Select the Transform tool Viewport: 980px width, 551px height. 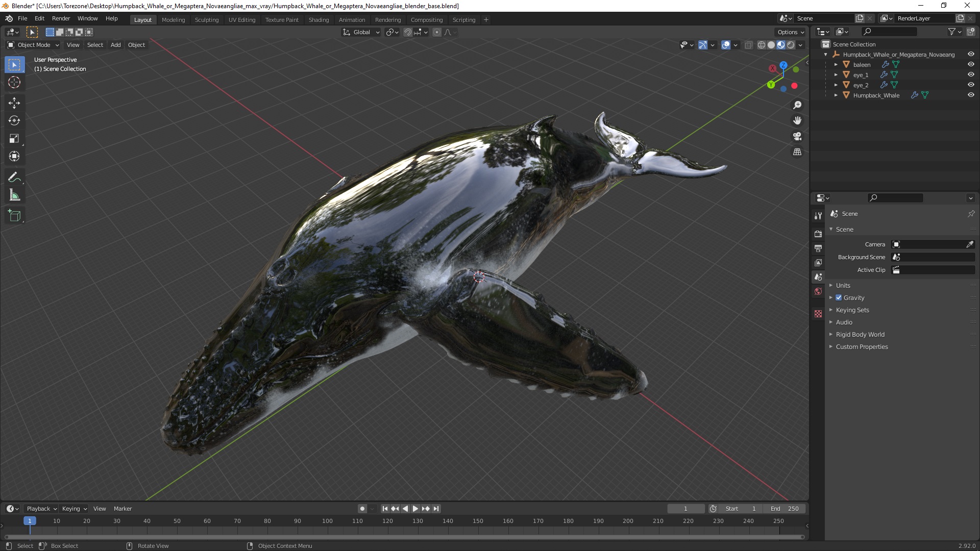14,157
